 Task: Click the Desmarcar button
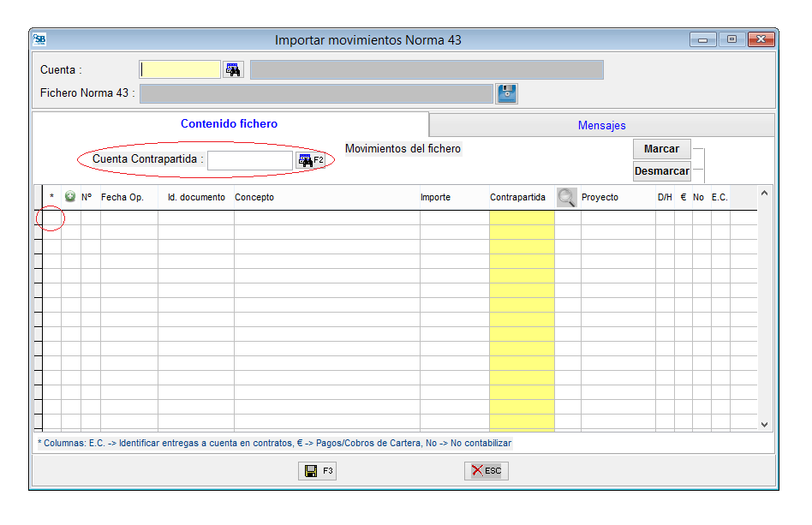[x=661, y=171]
